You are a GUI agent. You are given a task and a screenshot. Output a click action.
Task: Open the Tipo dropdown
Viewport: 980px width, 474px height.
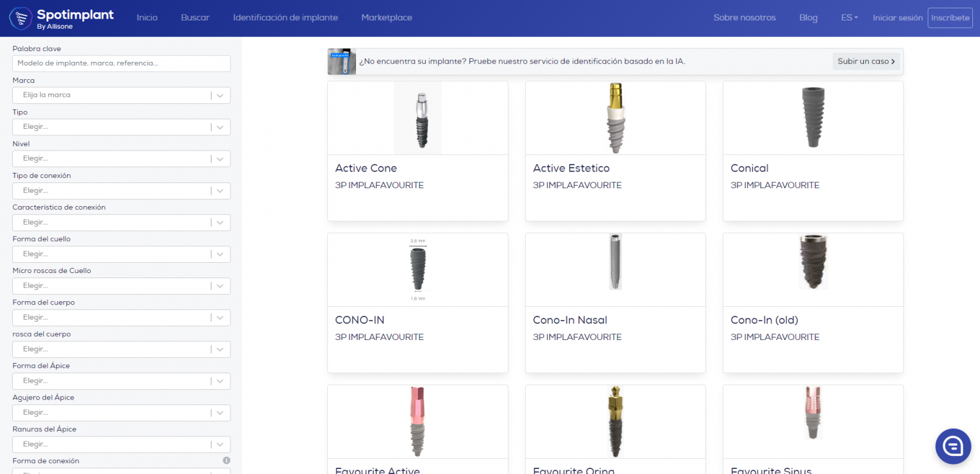click(121, 127)
